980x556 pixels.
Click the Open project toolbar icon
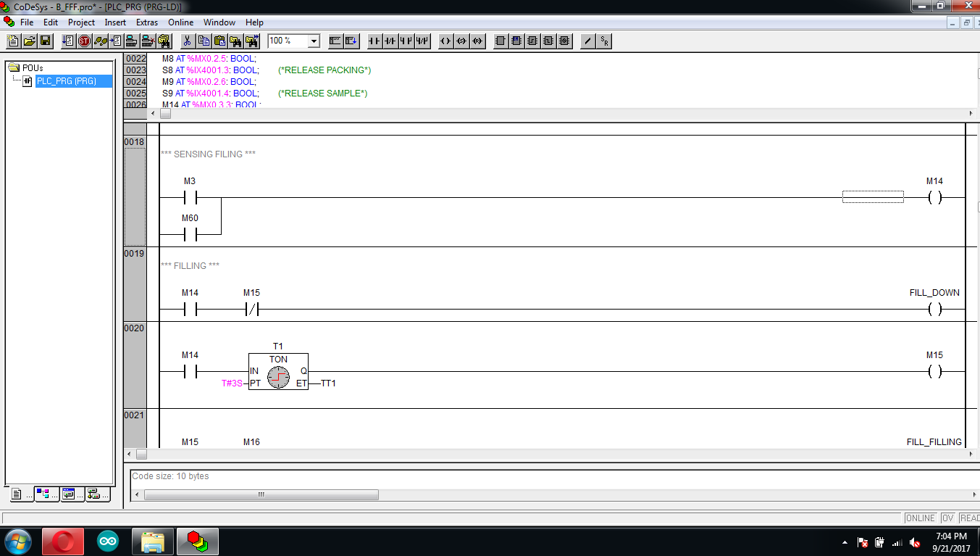click(29, 41)
